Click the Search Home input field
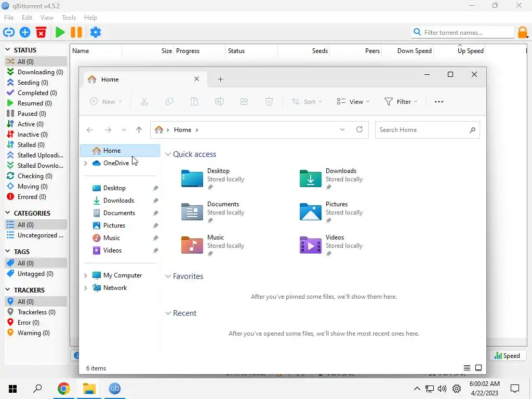 coord(427,130)
